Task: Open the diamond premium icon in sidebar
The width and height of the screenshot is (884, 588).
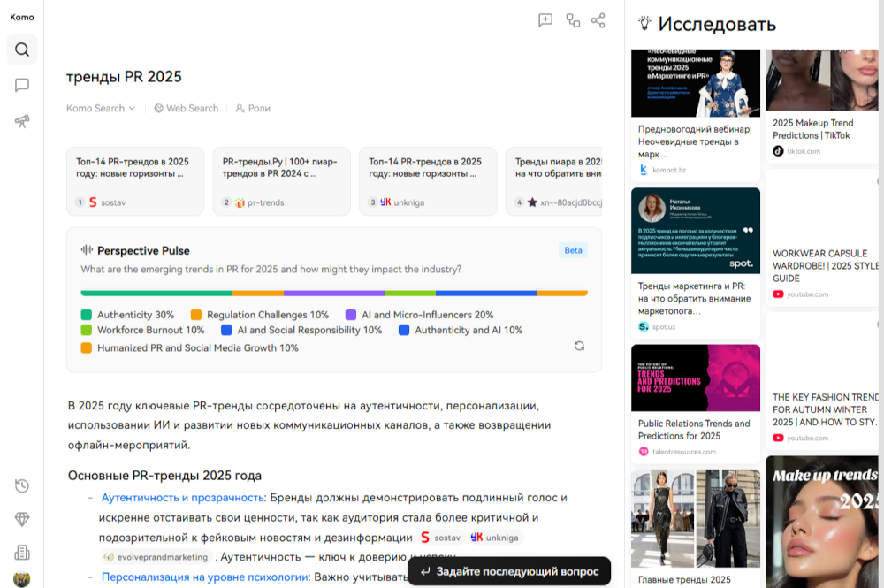Action: pos(22,519)
